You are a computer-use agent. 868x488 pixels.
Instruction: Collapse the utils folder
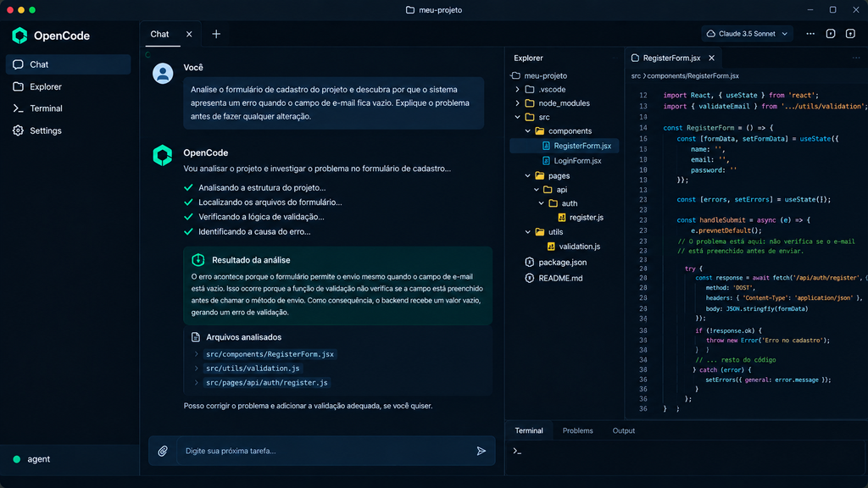(527, 232)
